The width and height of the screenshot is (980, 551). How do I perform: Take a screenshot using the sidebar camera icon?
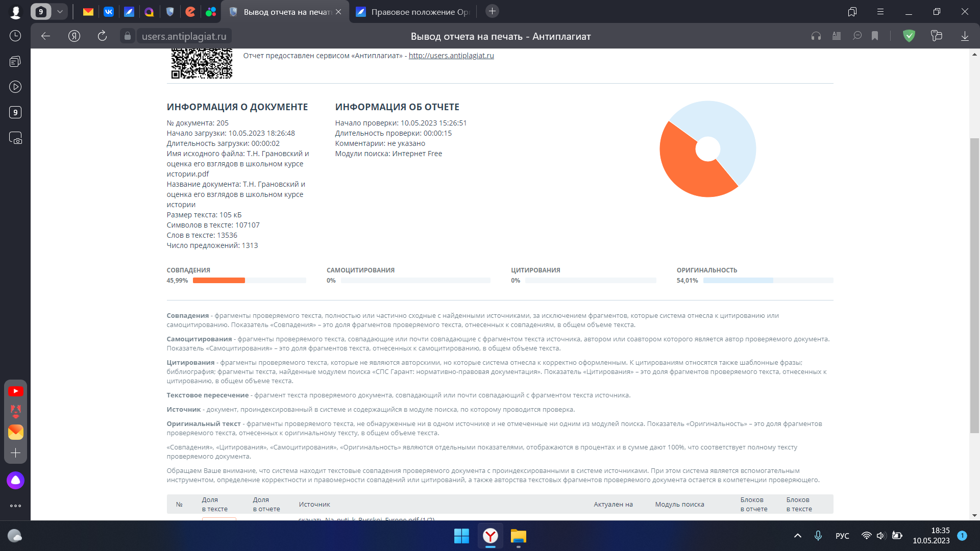16,138
